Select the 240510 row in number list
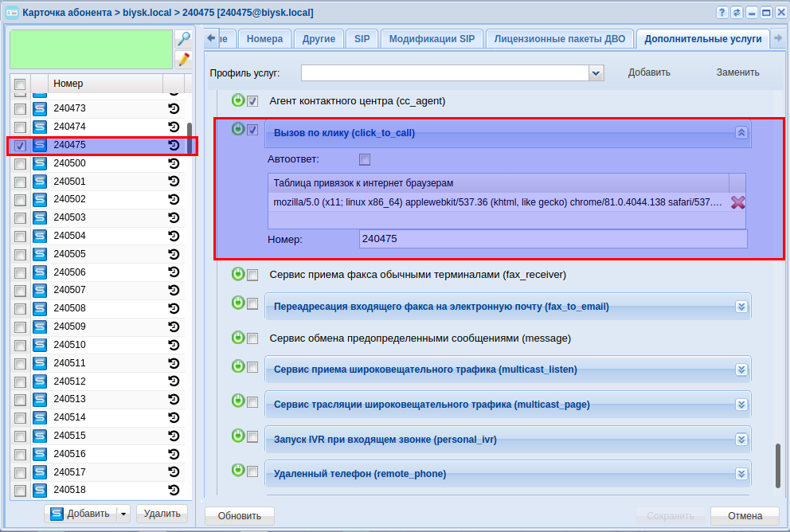The height and width of the screenshot is (532, 790). [97, 345]
